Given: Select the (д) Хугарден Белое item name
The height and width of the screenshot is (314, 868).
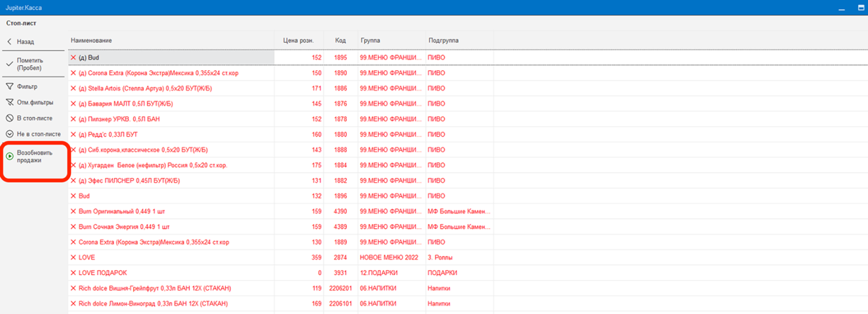Looking at the screenshot, I should [x=153, y=165].
